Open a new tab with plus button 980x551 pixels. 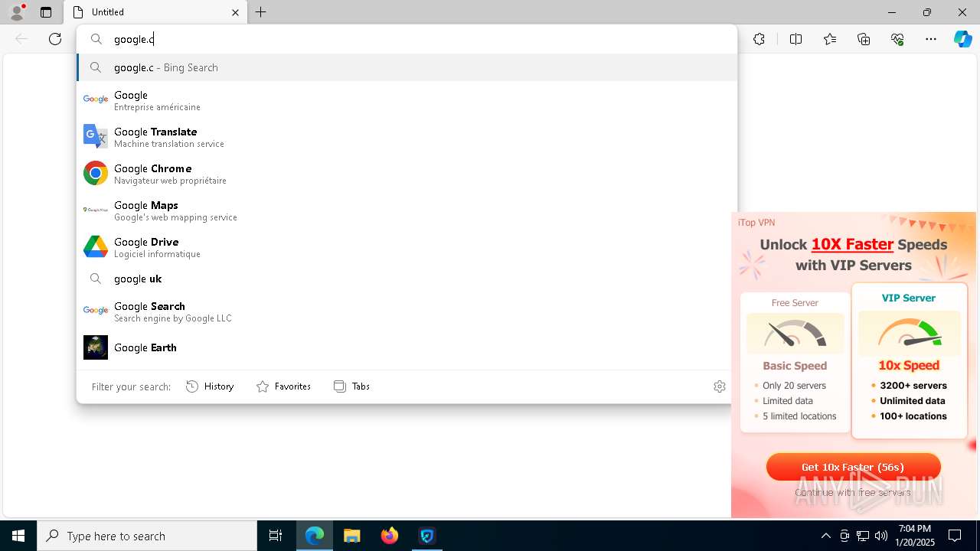tap(261, 12)
